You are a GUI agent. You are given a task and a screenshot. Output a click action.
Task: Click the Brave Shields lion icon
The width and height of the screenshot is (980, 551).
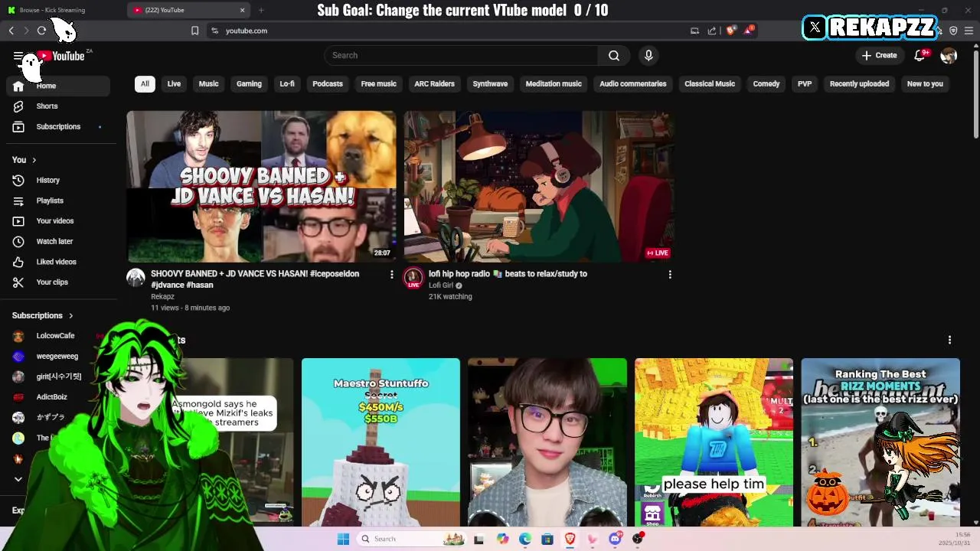coord(731,31)
